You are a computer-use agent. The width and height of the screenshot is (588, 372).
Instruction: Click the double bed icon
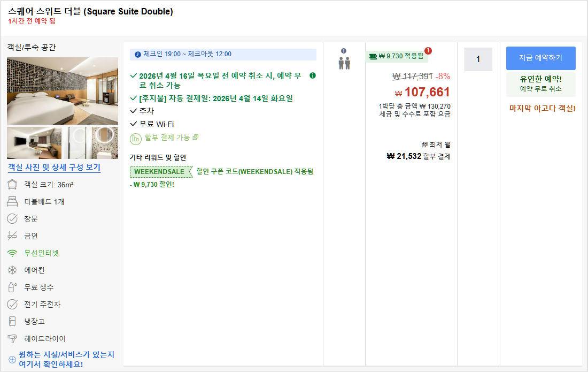coord(12,202)
